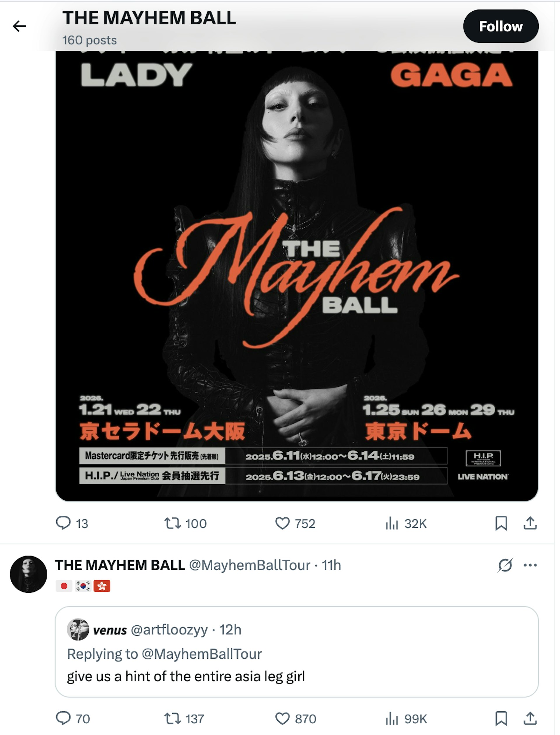Click the Grok explain icon on tweet
This screenshot has height=735, width=560.
pyautogui.click(x=505, y=565)
